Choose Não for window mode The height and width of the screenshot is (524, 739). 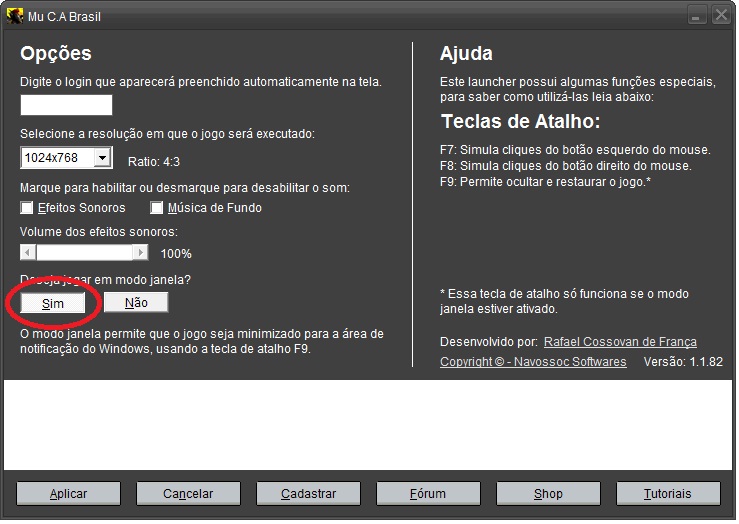(136, 303)
